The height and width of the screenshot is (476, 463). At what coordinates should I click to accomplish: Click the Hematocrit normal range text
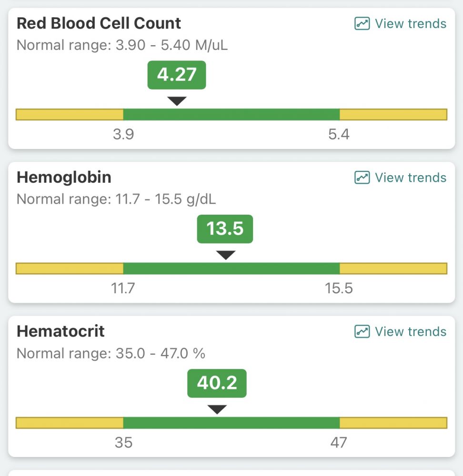[111, 354]
